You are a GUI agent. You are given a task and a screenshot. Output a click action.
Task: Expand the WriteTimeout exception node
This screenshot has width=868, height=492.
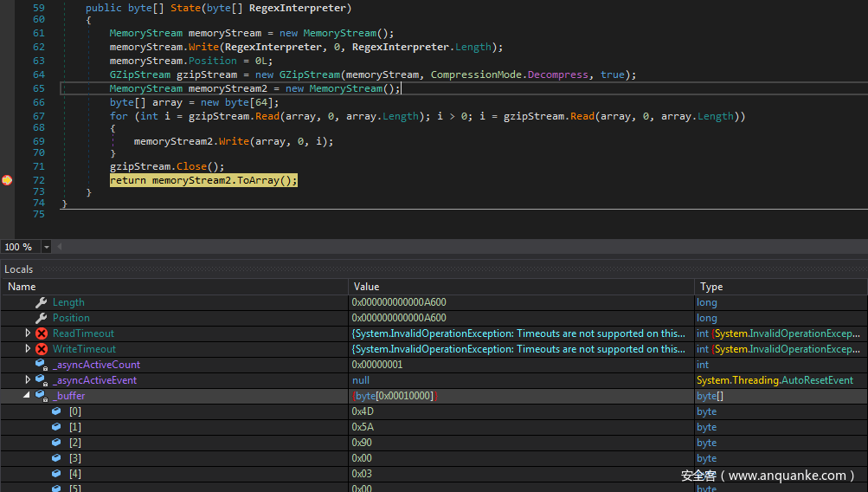pyautogui.click(x=28, y=349)
